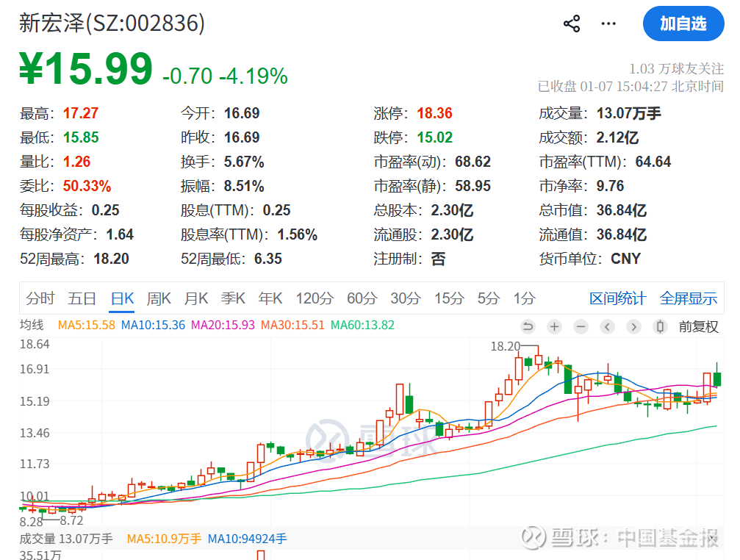Move chart right with next arrow
This screenshot has width=740, height=560.
(634, 326)
